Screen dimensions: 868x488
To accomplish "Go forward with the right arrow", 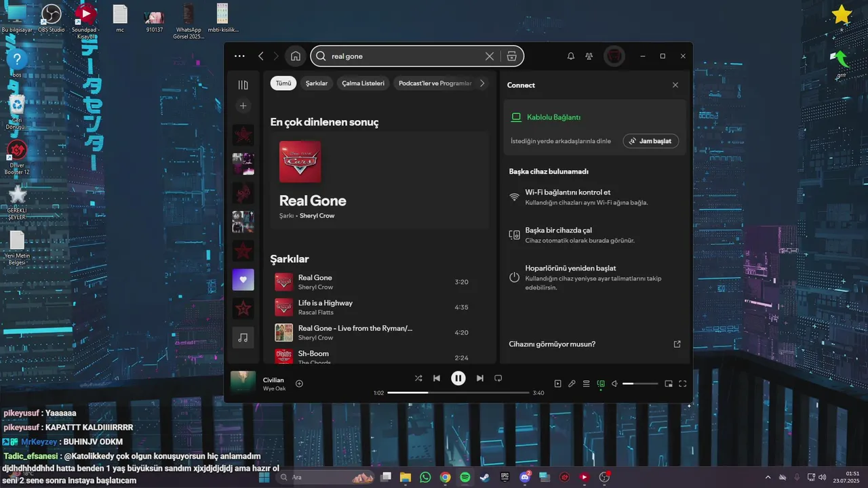I will pos(276,56).
